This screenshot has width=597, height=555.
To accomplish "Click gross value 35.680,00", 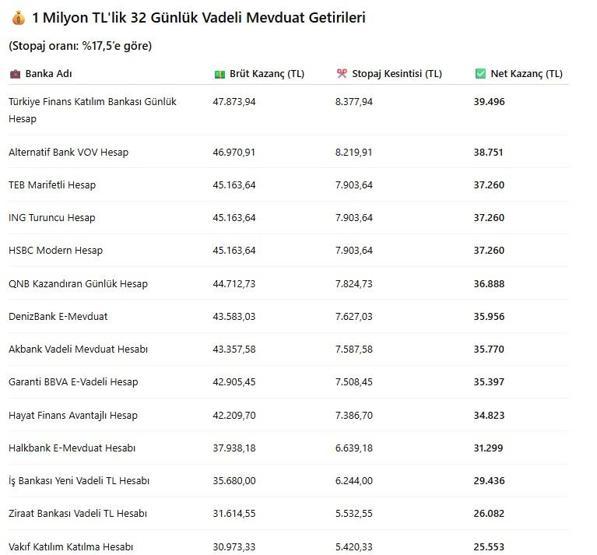I will 234,481.
